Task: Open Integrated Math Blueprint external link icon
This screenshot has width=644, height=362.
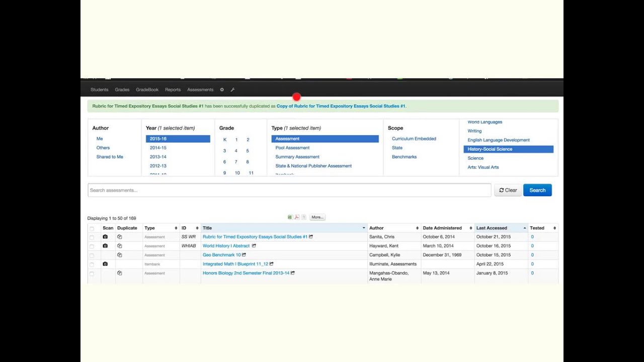Action: 272,264
